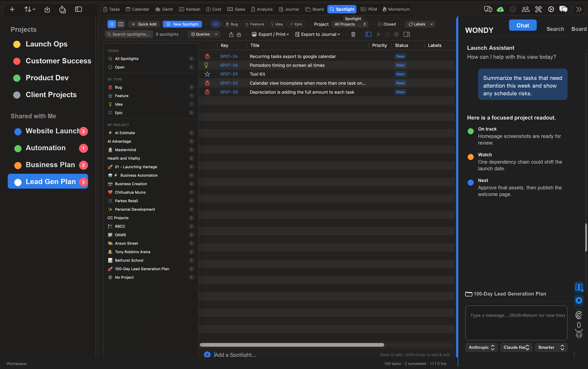Image resolution: width=588 pixels, height=369 pixels.
Task: Click the green cloud sync icon
Action: (x=500, y=9)
